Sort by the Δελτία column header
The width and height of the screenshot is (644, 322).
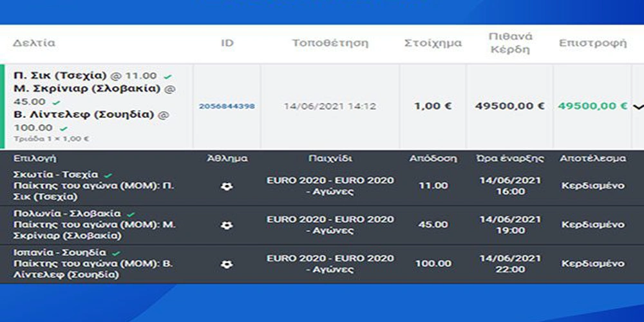click(x=34, y=44)
